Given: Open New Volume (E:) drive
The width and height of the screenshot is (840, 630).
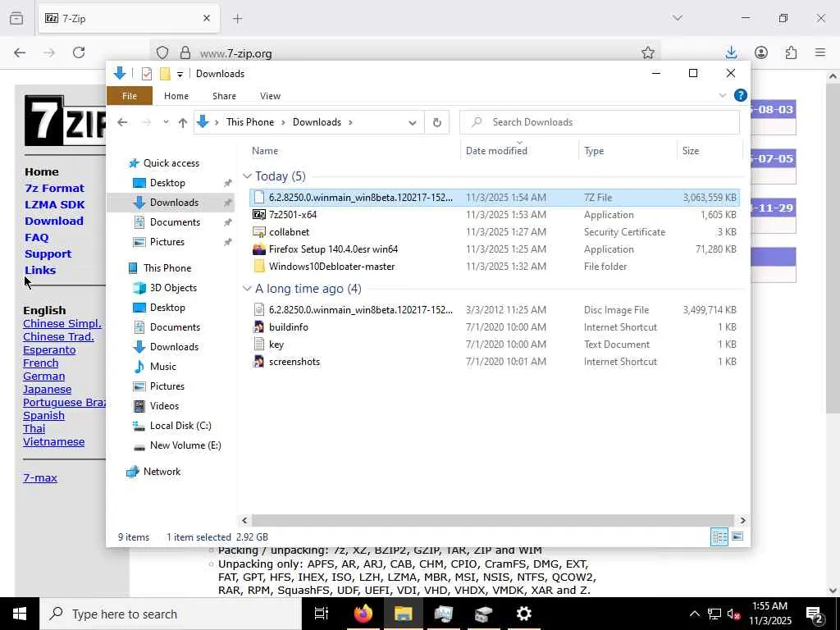Looking at the screenshot, I should [185, 445].
